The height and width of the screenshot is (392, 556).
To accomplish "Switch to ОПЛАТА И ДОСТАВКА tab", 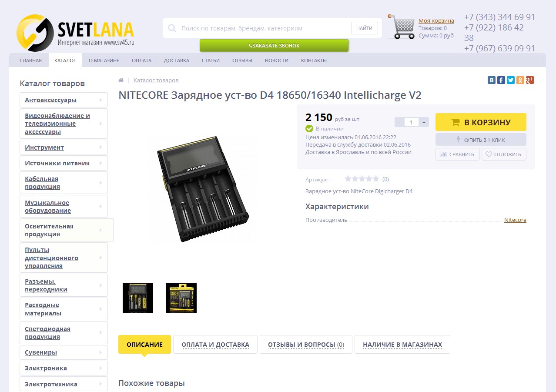I will [x=215, y=345].
